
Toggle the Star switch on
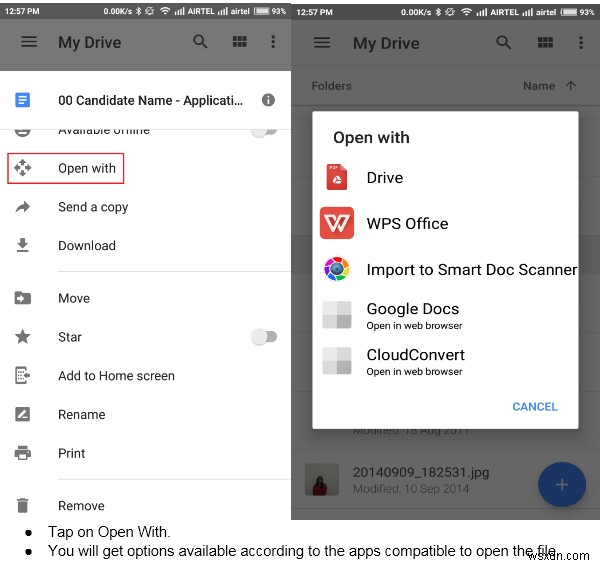(x=264, y=337)
